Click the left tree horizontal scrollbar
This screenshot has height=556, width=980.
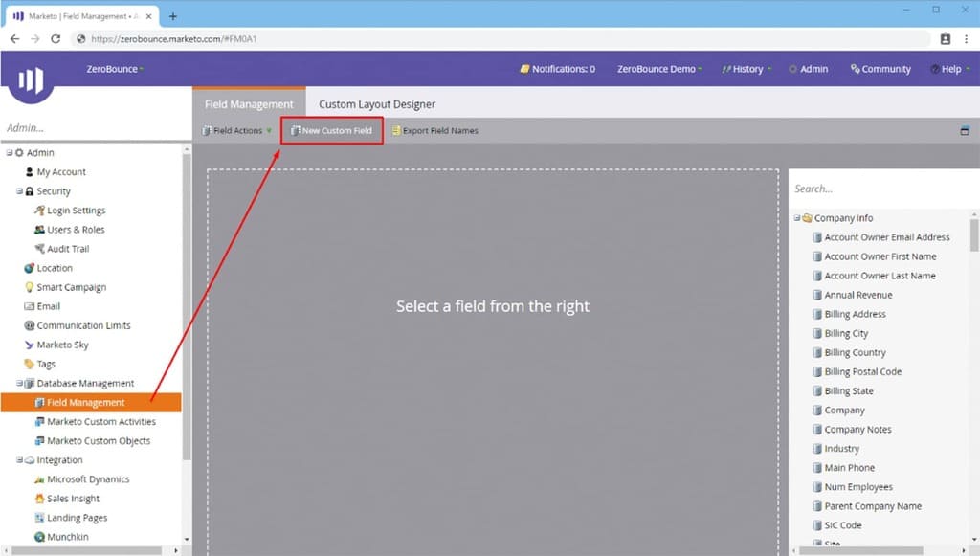[x=86, y=550]
